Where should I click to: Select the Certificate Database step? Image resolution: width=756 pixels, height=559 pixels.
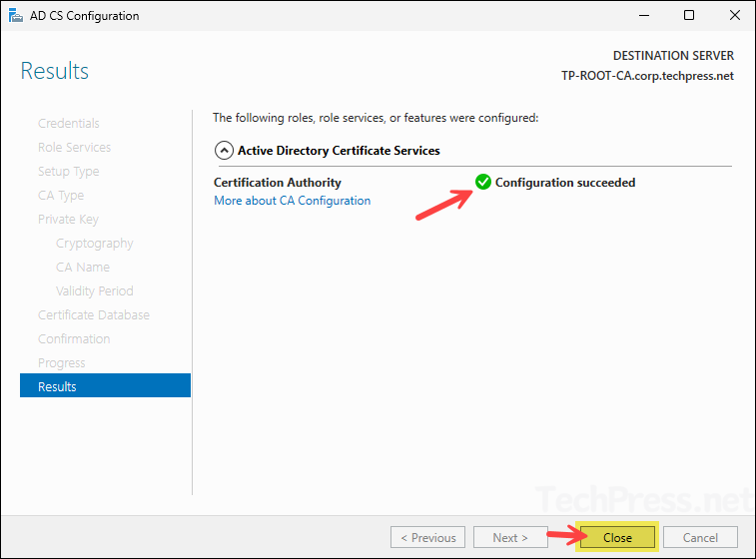click(93, 315)
